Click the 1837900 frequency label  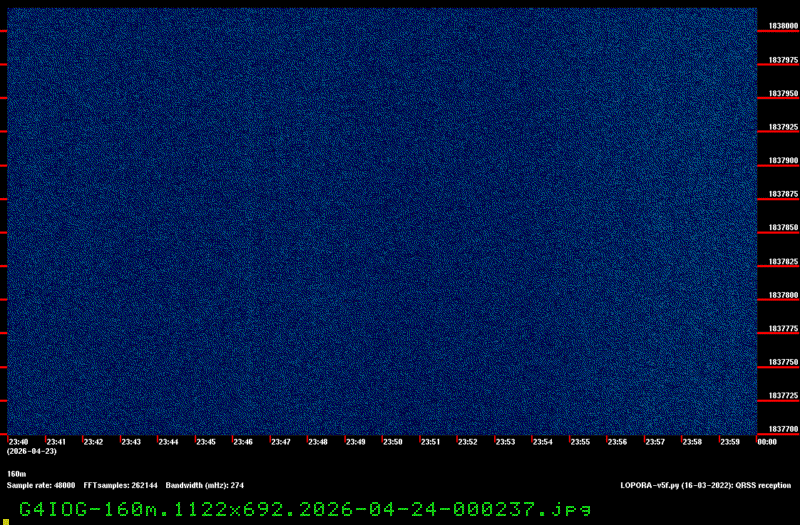(x=783, y=161)
